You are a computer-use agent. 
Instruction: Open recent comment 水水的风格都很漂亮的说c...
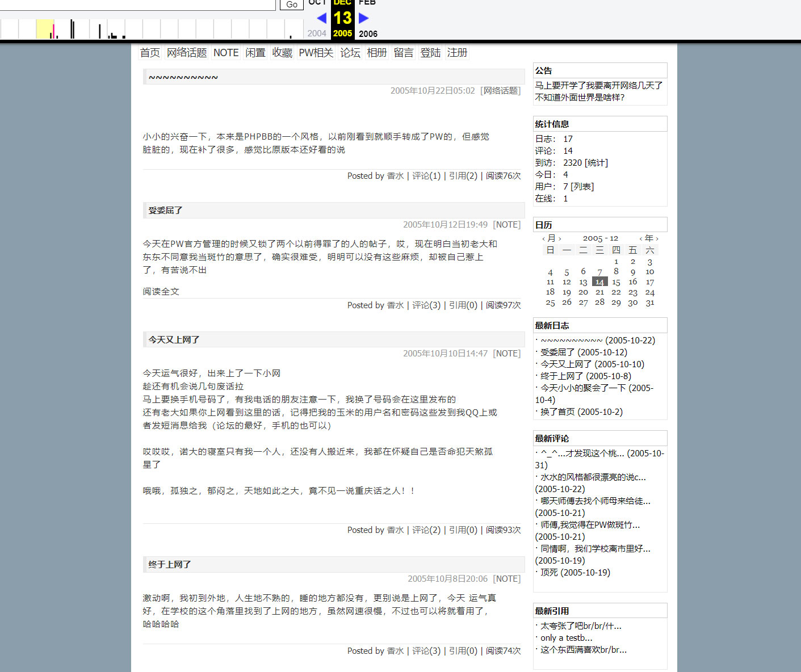pos(591,483)
